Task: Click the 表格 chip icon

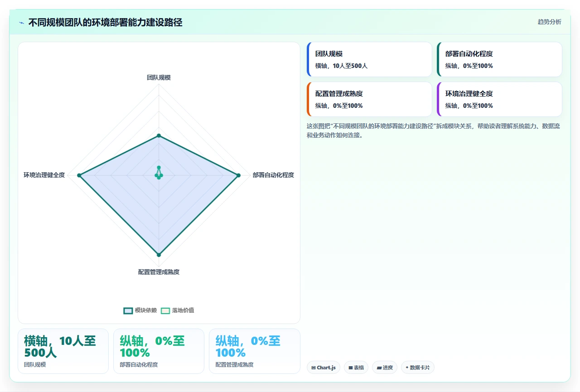Action: tap(351, 368)
